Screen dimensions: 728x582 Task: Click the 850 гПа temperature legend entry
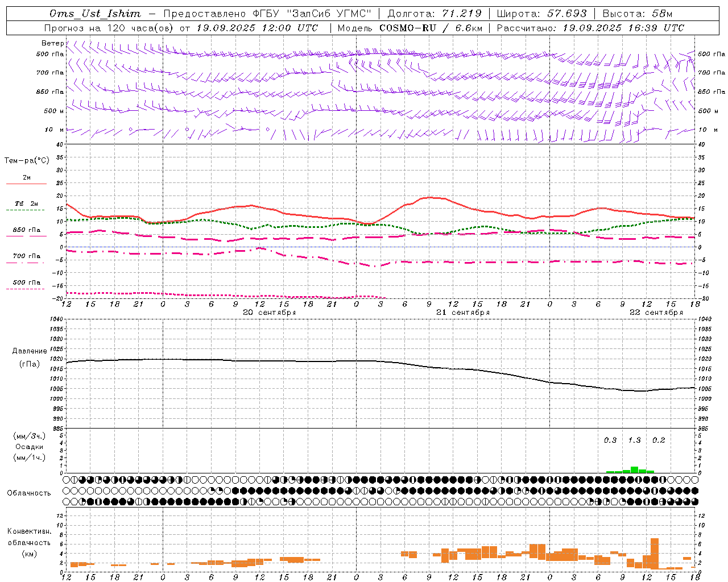point(26,231)
